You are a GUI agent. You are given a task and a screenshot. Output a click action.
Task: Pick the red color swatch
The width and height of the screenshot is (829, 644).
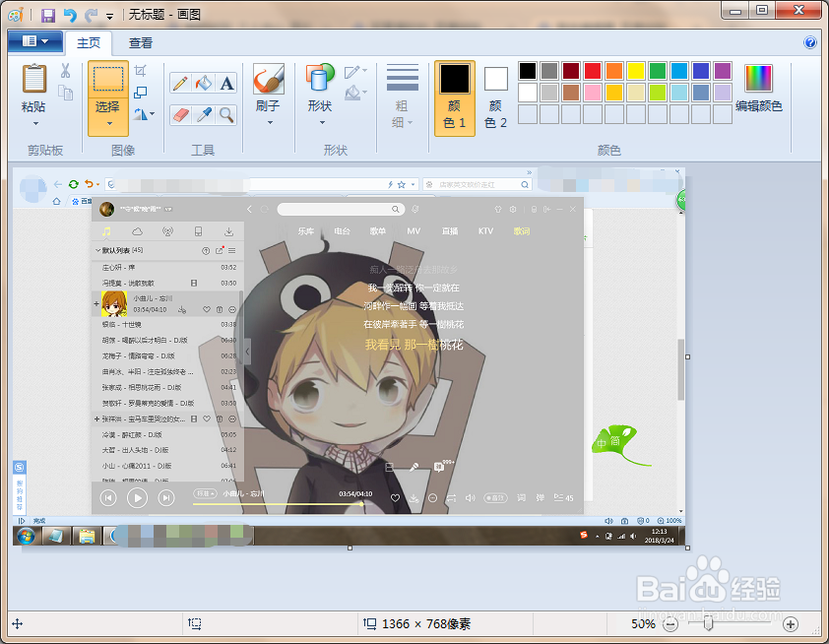(592, 71)
